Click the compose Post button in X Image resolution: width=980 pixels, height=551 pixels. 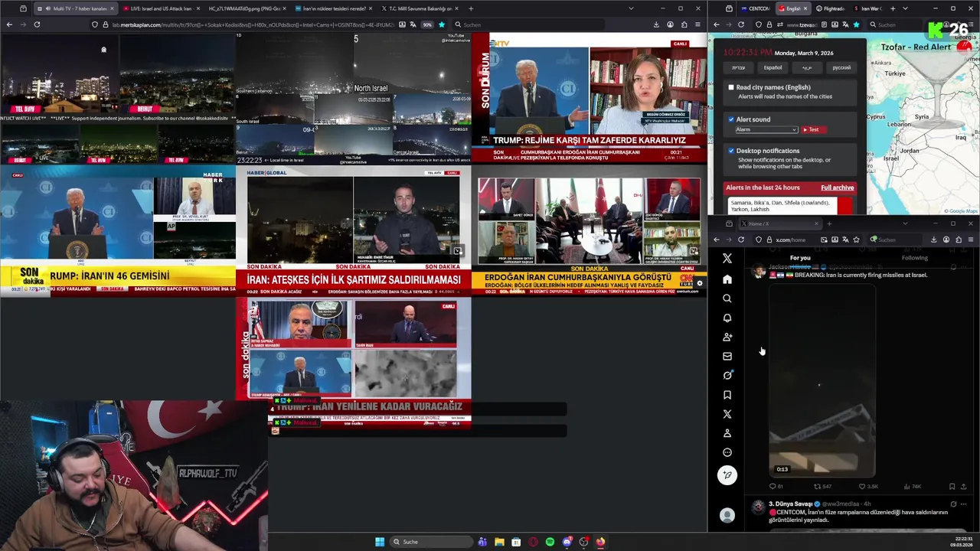727,475
